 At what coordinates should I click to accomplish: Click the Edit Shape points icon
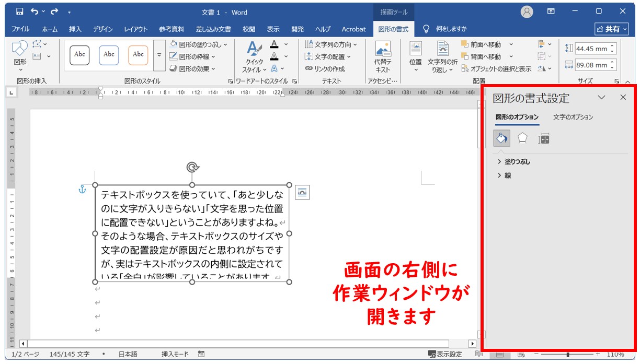coord(38,44)
